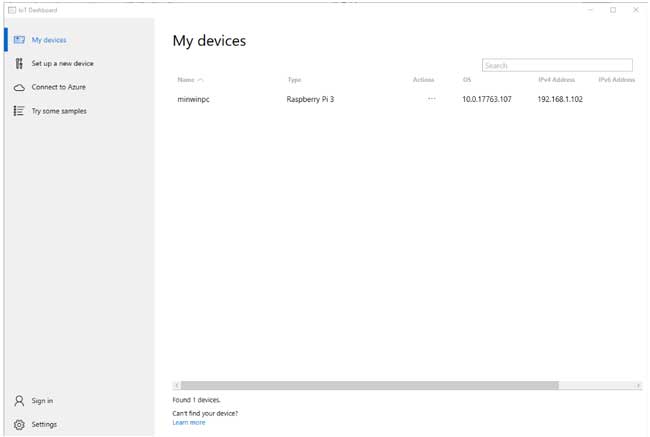Select the Connect to Azure menu item
Viewport: 650px width, 437px height.
tap(58, 88)
